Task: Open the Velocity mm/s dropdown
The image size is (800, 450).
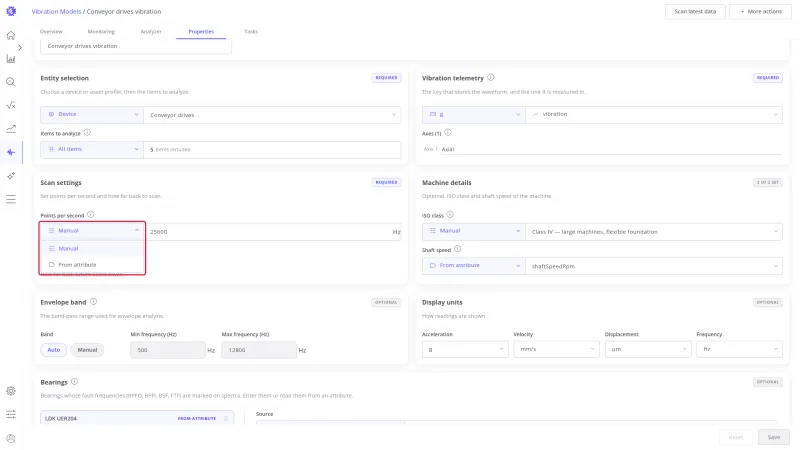Action: click(556, 349)
